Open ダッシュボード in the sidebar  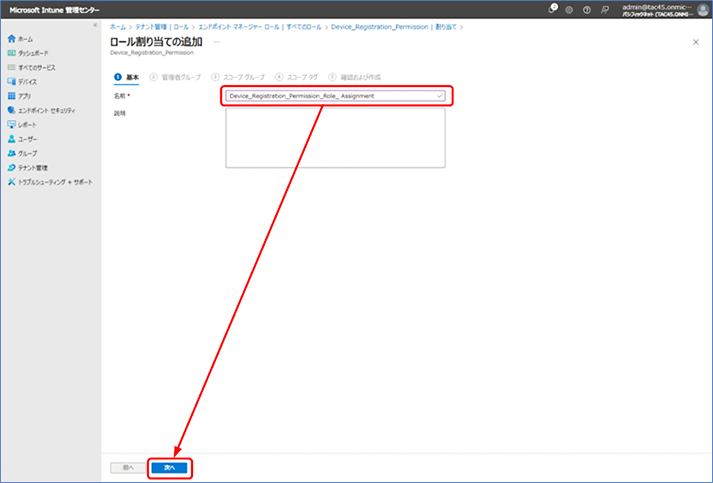pos(28,53)
